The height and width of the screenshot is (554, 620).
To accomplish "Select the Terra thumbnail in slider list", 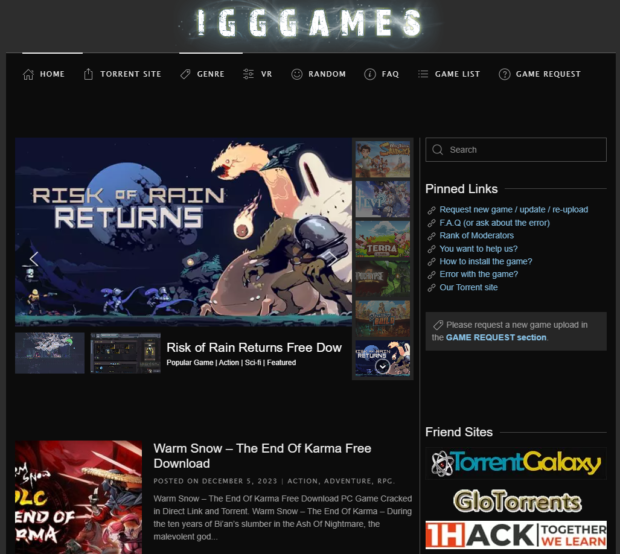I will point(383,240).
